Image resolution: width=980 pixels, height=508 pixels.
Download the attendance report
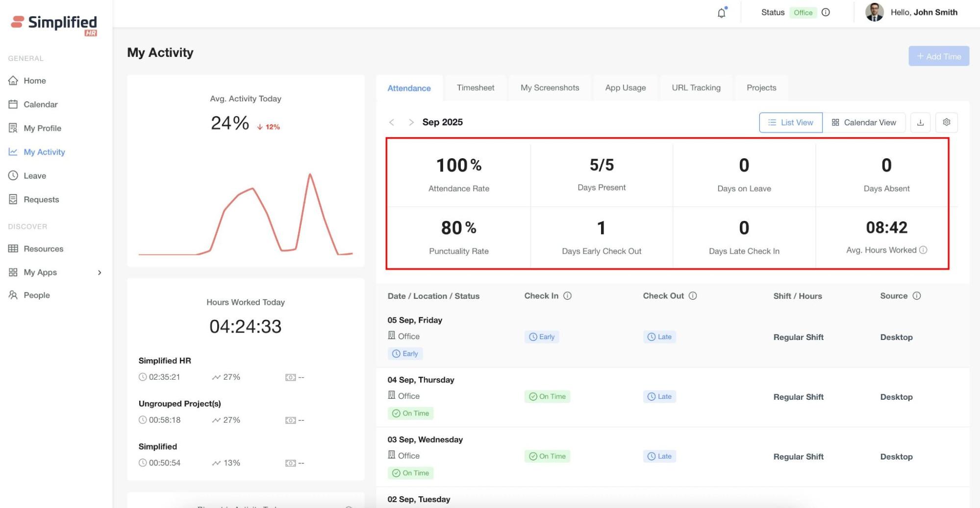click(920, 122)
